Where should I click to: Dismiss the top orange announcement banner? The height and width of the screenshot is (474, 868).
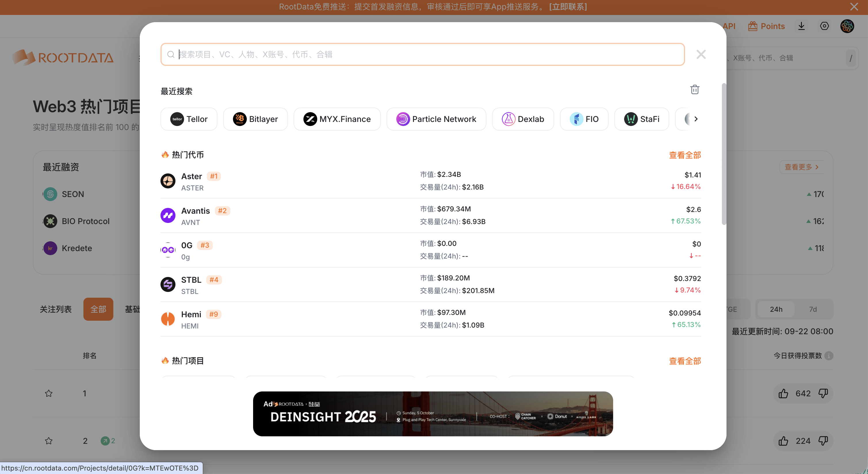point(854,7)
